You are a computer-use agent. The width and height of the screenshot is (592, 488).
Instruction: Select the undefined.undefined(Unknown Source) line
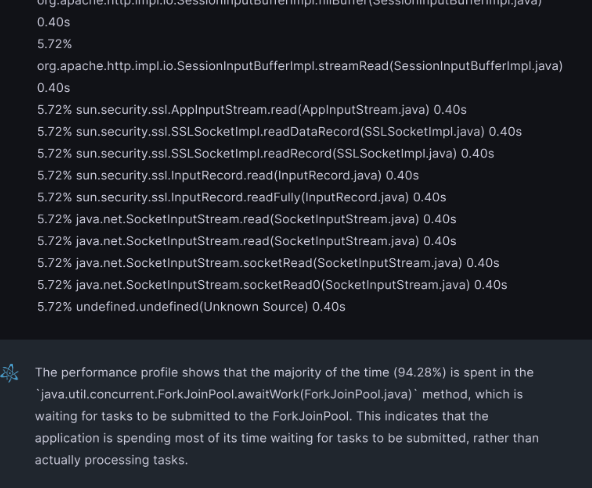[x=191, y=307]
